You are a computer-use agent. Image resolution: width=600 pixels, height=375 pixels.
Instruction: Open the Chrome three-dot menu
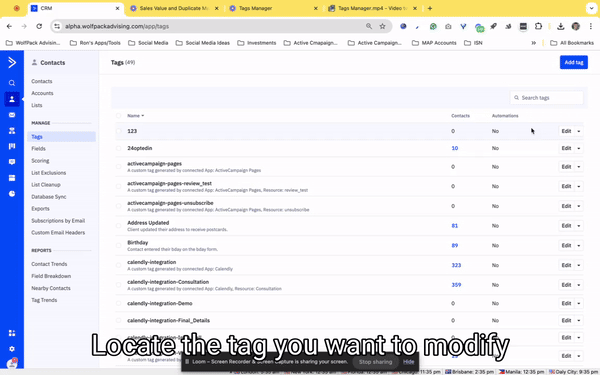click(x=591, y=26)
